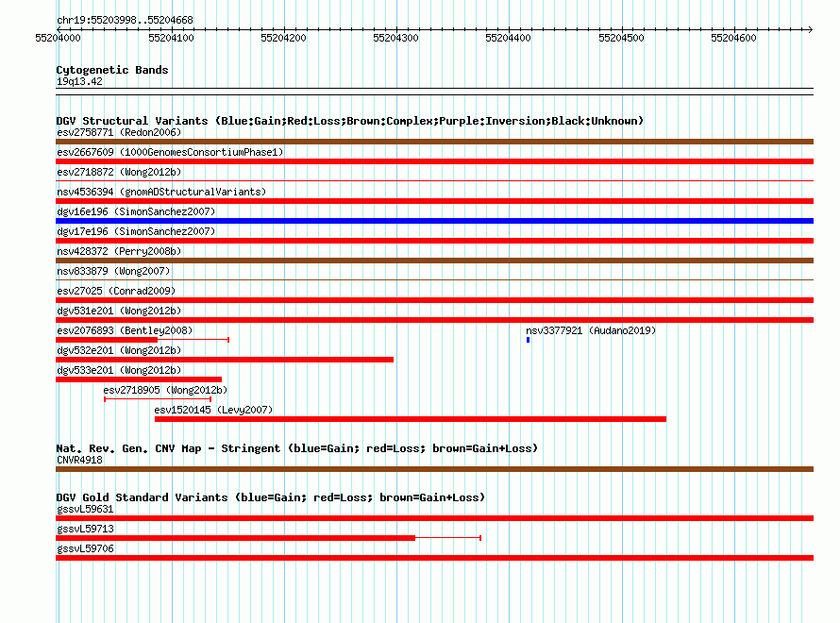The image size is (840, 623).
Task: Click the brown bar under nsv428372
Action: click(434, 261)
